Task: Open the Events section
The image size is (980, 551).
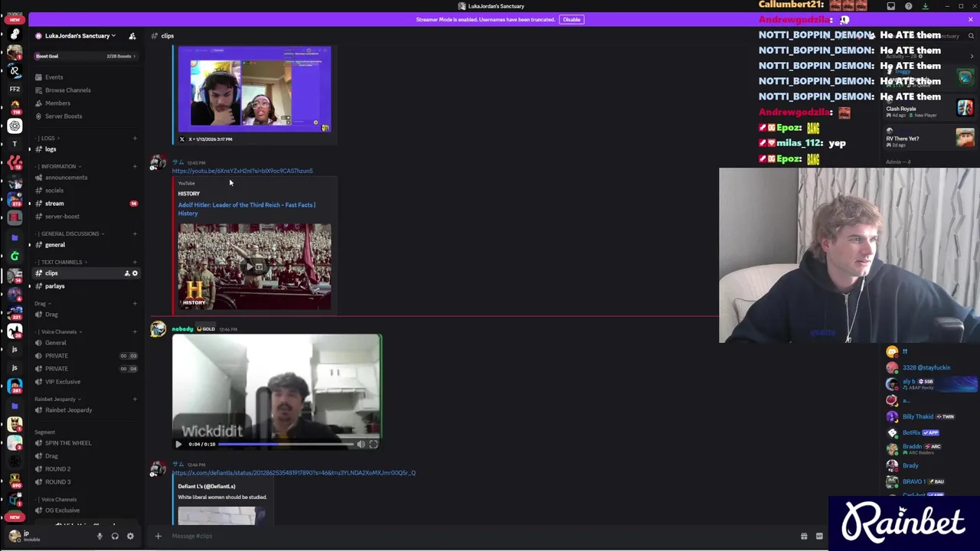Action: click(x=54, y=77)
